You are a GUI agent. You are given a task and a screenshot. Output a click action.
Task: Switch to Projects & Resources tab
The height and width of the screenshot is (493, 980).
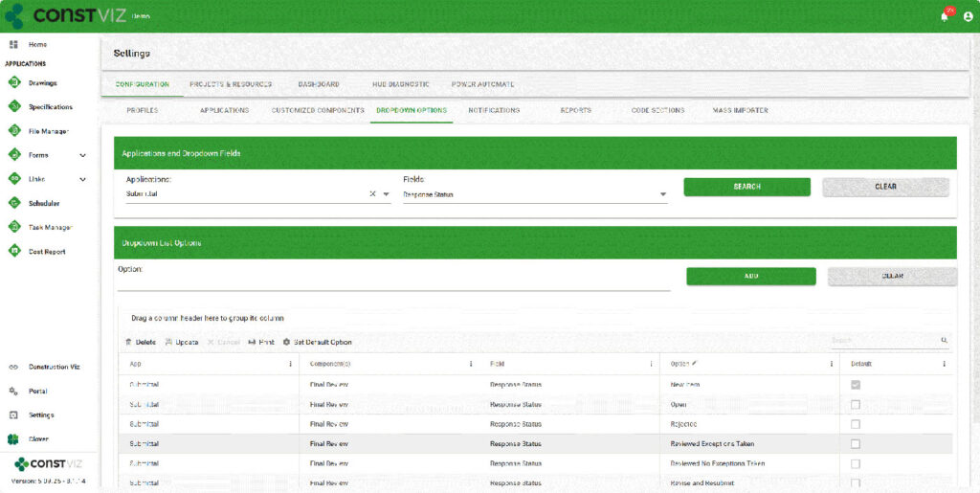(x=231, y=84)
